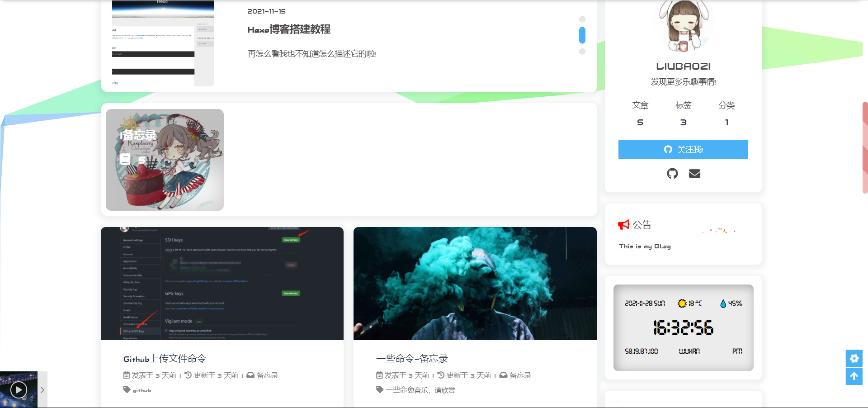
Task: Click the date 2021-11-15 above Hexo博客搭建教程
Action: click(267, 11)
